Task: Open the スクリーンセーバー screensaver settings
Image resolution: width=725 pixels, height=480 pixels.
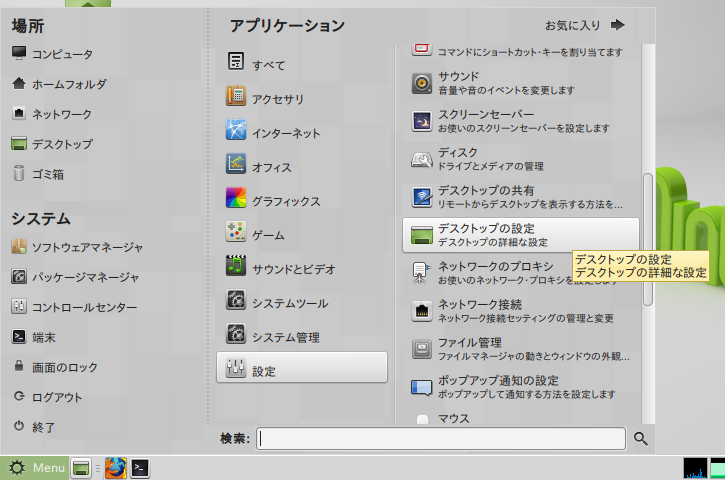Action: pyautogui.click(x=520, y=121)
